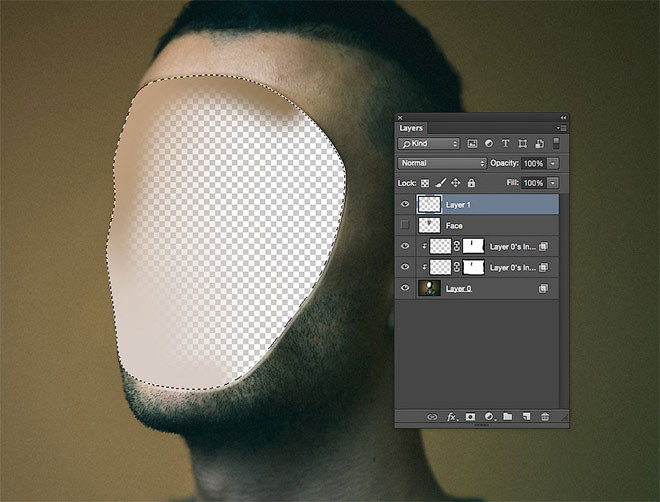Open the Kind filter dropdown

(428, 143)
